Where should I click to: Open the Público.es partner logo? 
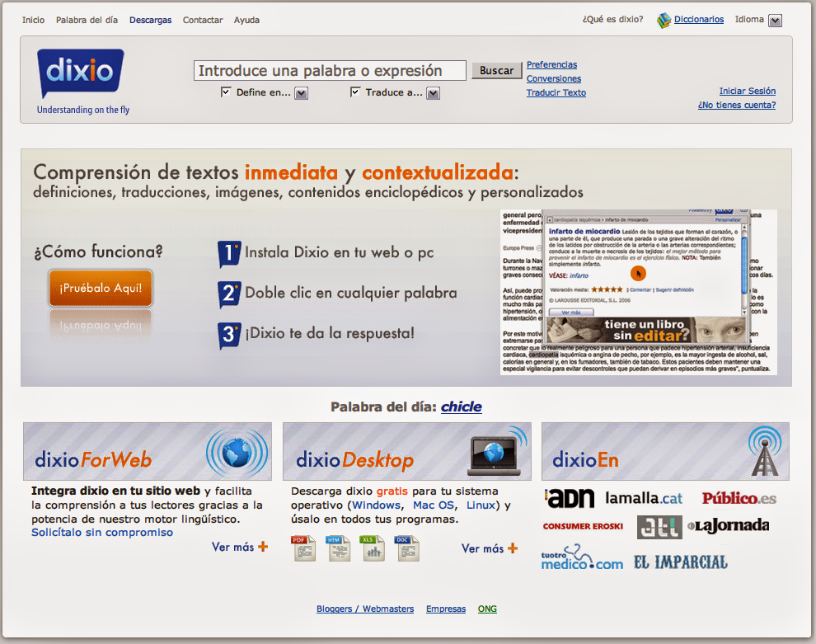(739, 498)
